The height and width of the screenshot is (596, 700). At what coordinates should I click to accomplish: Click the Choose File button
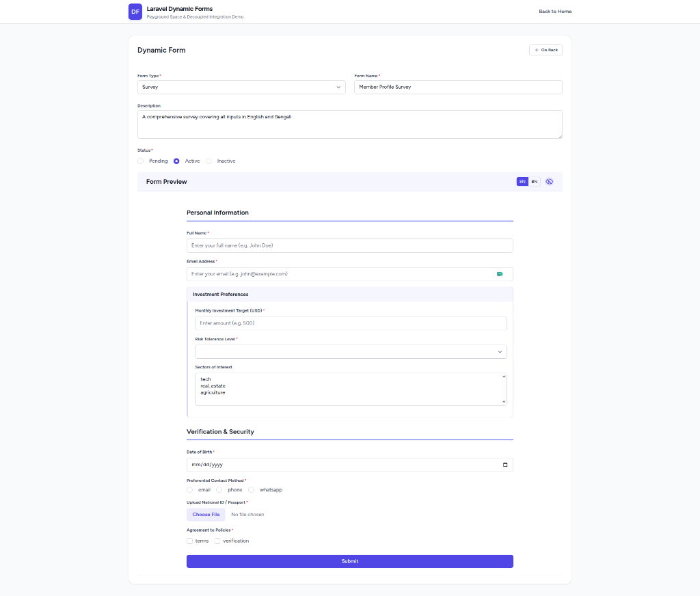pos(206,515)
